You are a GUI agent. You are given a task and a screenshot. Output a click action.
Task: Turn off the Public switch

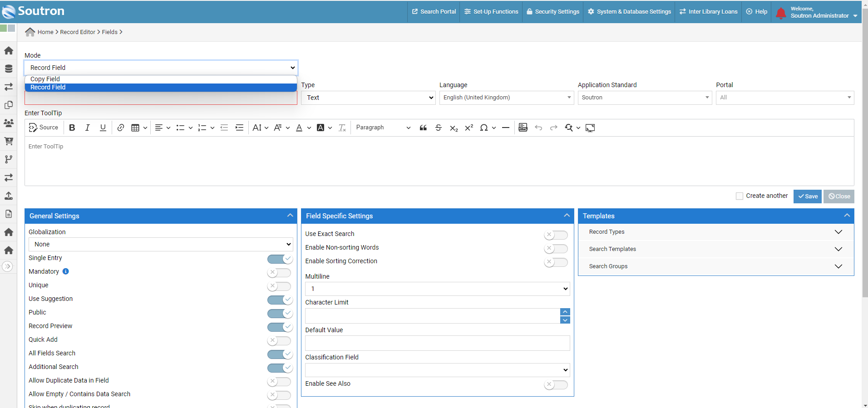click(x=279, y=314)
